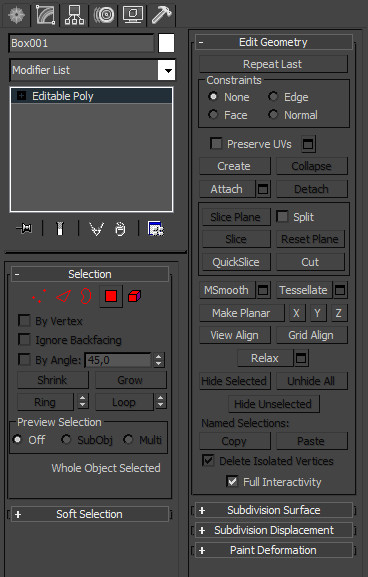Disable Delete Isolated Vertices checkbox
The width and height of the screenshot is (368, 577).
(208, 460)
